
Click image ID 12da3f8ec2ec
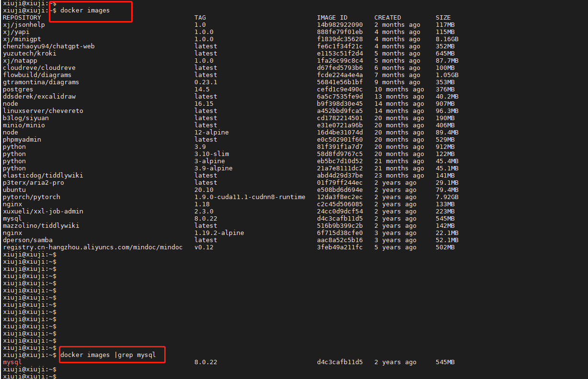(340, 197)
